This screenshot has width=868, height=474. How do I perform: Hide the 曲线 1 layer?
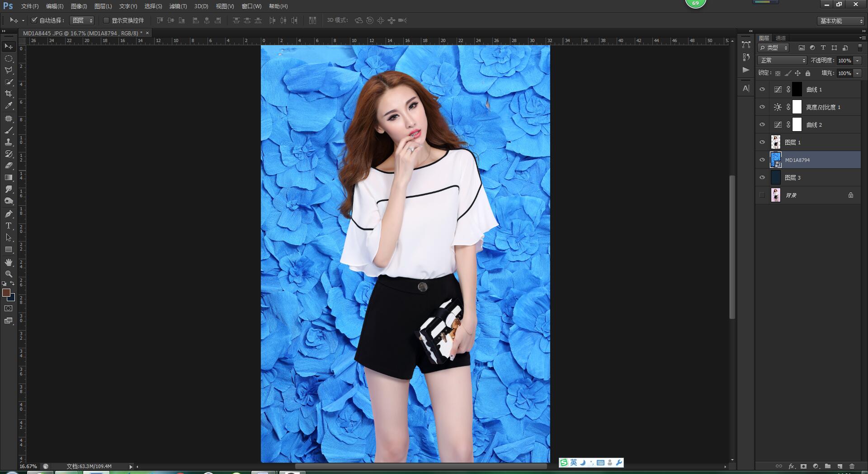[x=762, y=90]
